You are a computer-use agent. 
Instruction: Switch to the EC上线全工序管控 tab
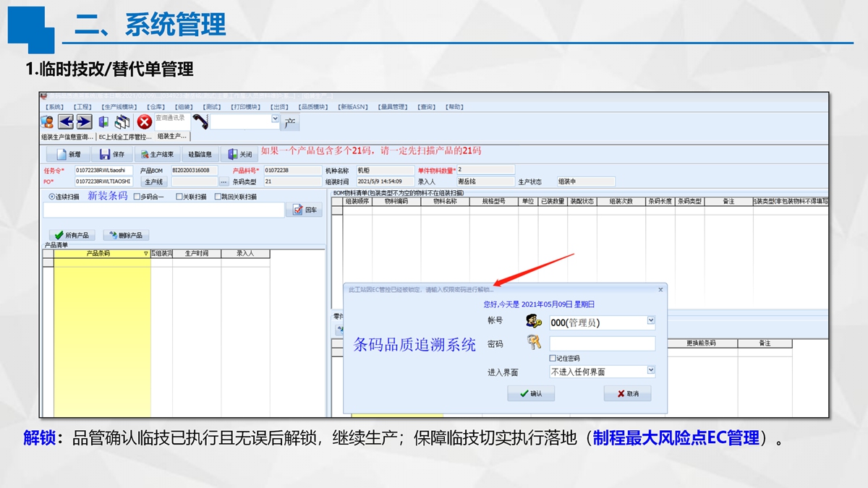click(x=125, y=137)
